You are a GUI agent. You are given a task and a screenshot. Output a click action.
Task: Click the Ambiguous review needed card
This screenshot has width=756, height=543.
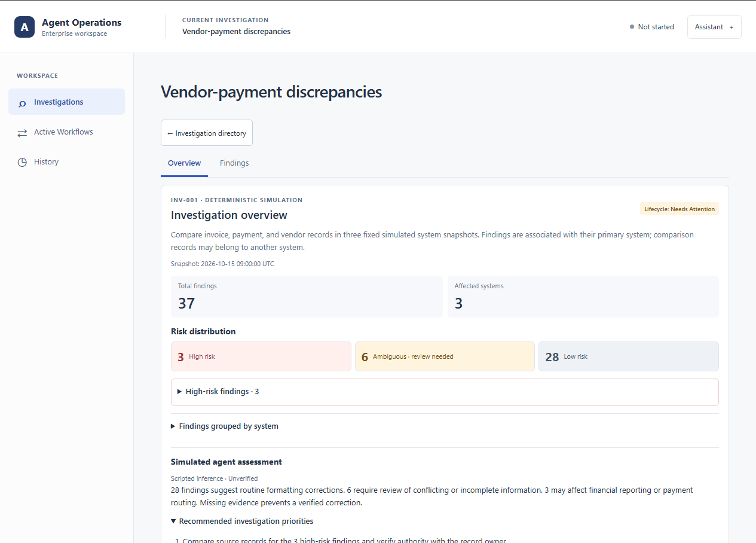coord(445,356)
